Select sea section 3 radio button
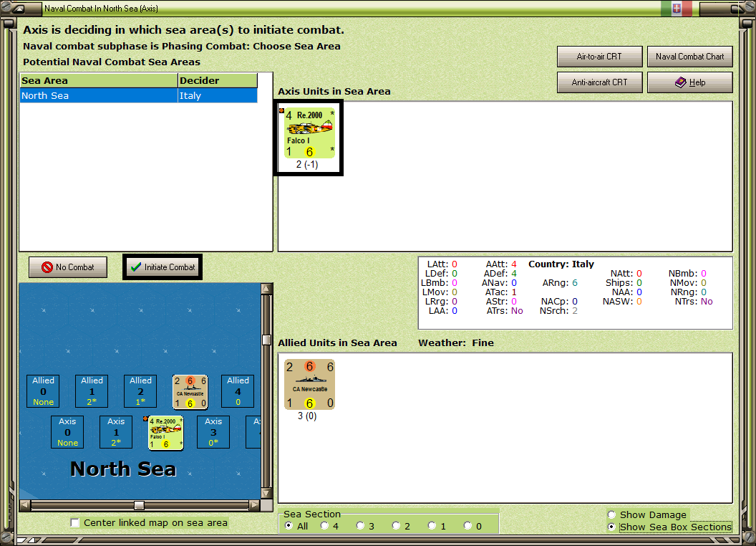Screen dimensions: 756x546 pos(360,526)
